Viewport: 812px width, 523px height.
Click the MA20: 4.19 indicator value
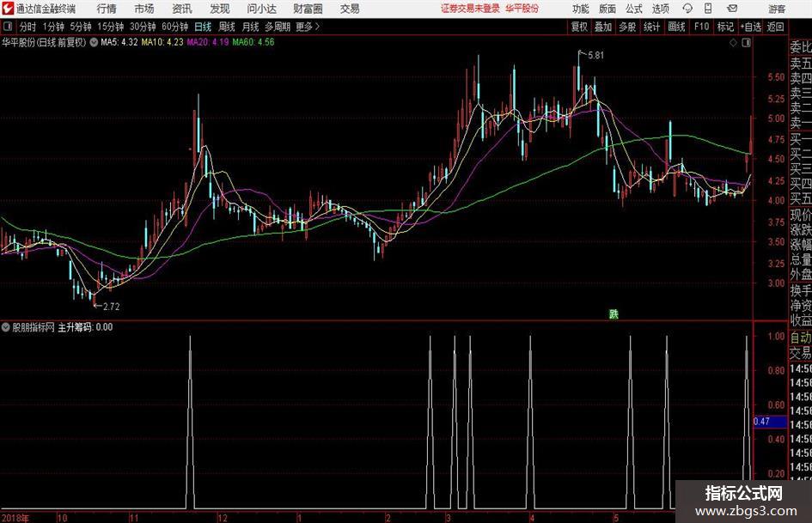pyautogui.click(x=208, y=42)
